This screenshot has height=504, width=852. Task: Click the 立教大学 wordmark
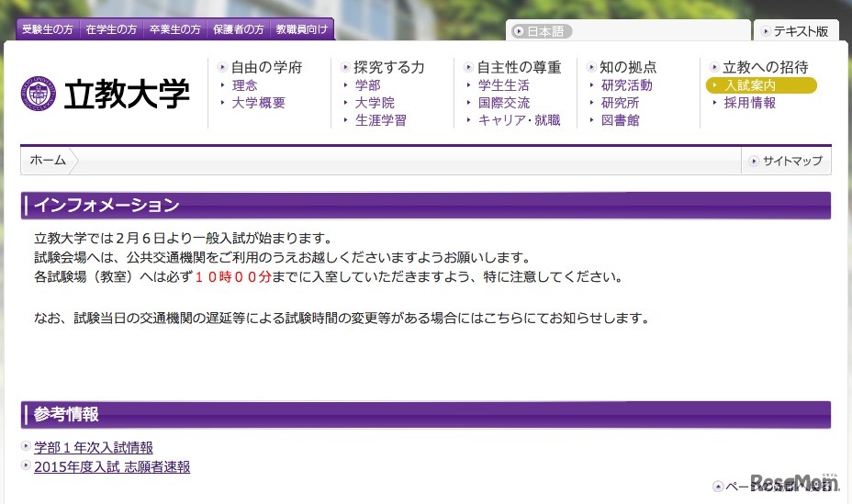click(x=127, y=94)
